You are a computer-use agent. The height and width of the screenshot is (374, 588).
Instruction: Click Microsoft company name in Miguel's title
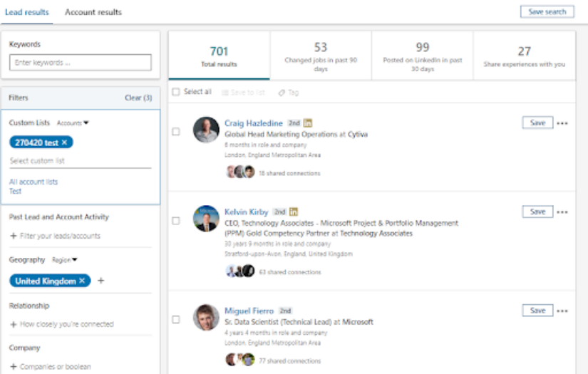click(x=358, y=322)
